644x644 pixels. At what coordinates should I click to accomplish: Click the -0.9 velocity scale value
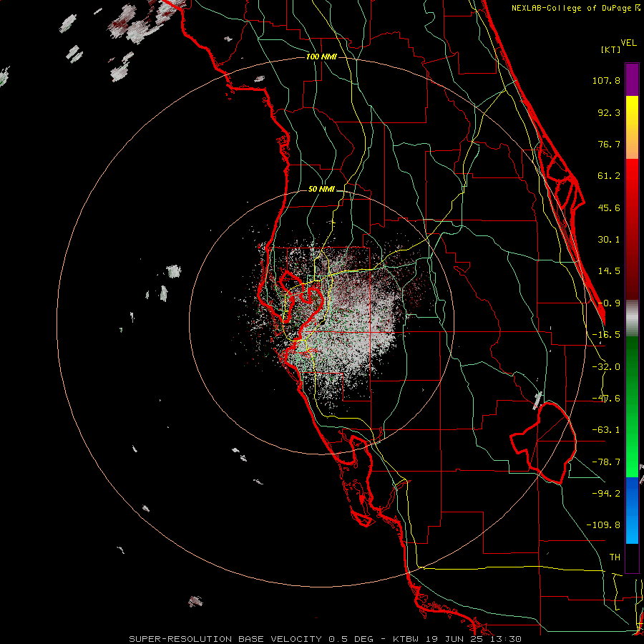(609, 303)
